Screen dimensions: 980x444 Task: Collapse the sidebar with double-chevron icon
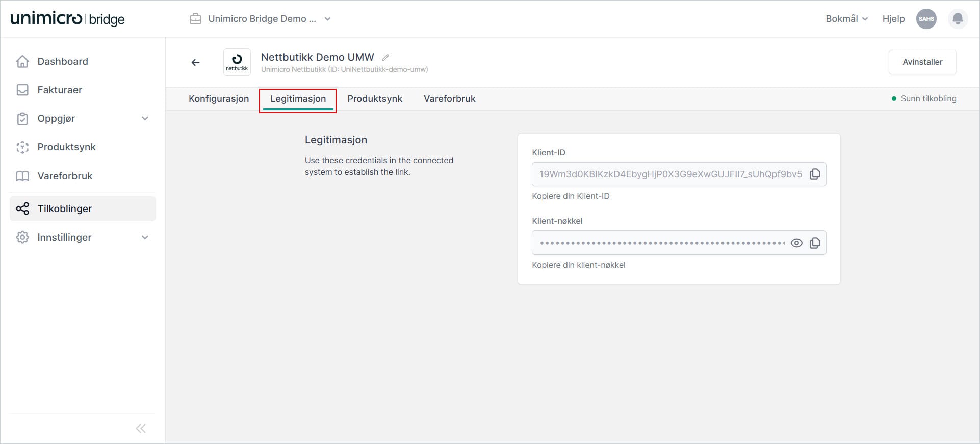pos(141,428)
